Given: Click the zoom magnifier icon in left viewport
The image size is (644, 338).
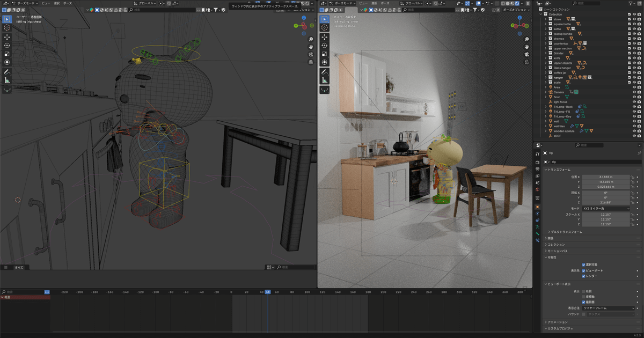Looking at the screenshot, I should (311, 39).
